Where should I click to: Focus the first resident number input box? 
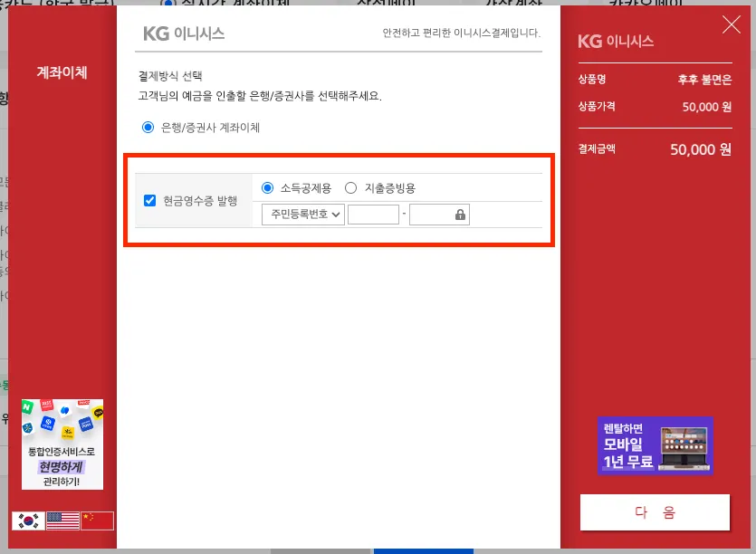(x=373, y=215)
